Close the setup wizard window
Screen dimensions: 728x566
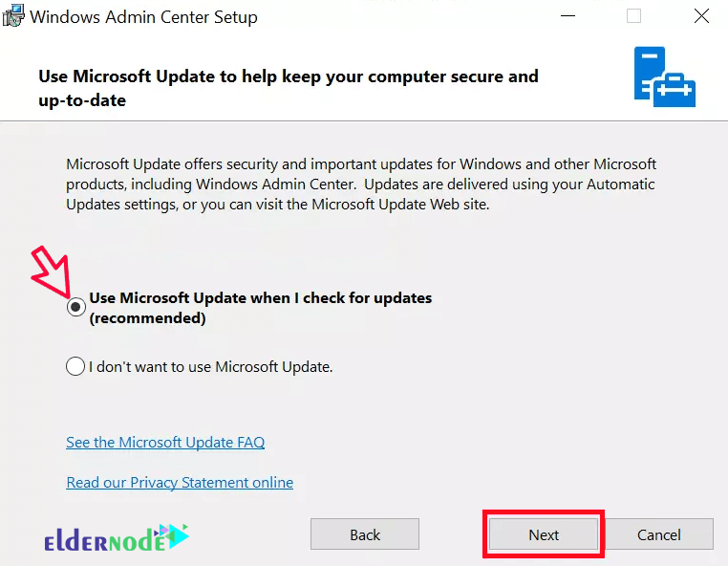[701, 16]
